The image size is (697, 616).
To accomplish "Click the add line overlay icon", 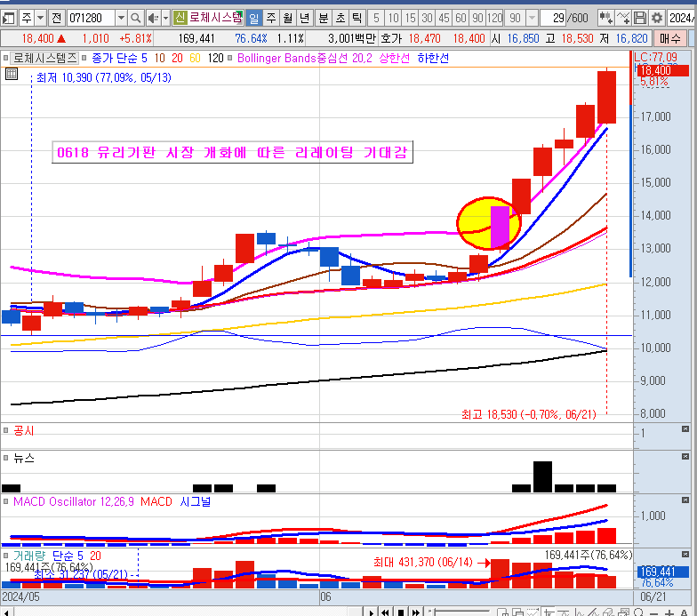I will click(x=622, y=18).
